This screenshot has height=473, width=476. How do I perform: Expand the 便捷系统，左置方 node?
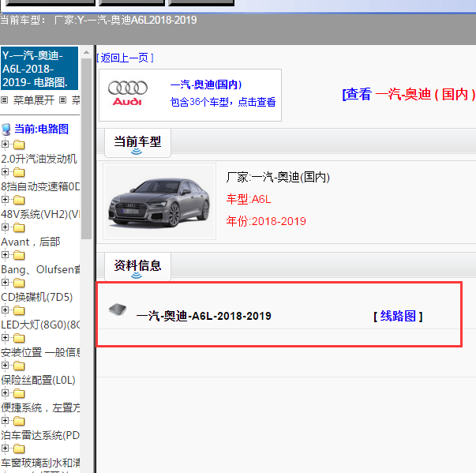point(5,393)
